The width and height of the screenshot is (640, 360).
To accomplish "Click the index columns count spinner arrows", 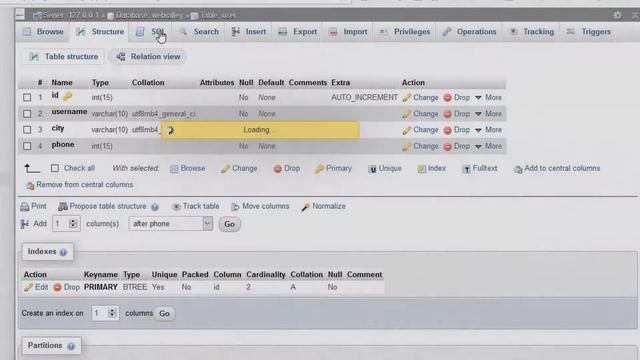I will tap(112, 313).
